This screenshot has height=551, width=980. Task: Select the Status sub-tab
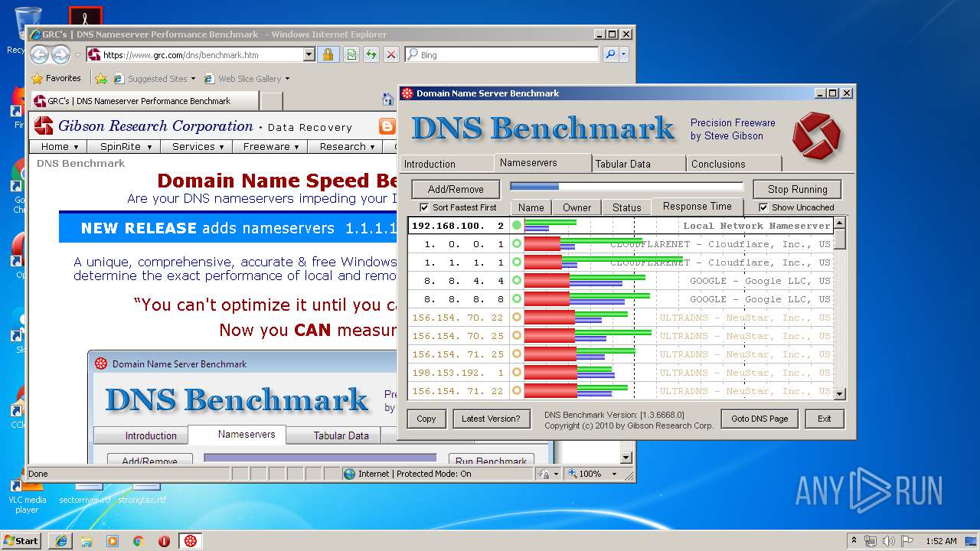pyautogui.click(x=626, y=207)
